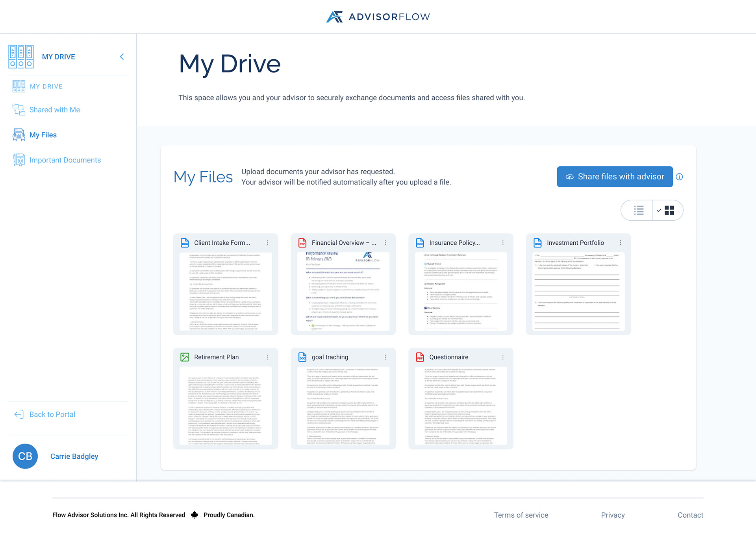Open Terms of service link
The width and height of the screenshot is (756, 537).
[521, 515]
